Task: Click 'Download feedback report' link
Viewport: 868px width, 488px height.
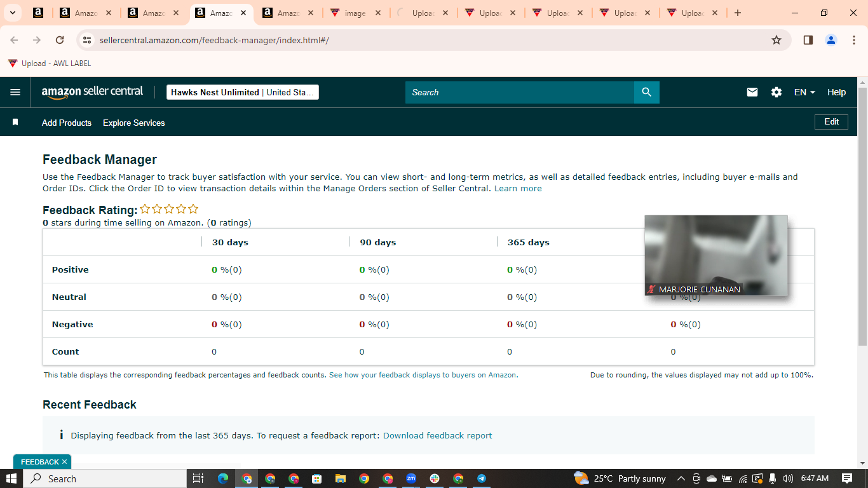Action: pos(438,436)
